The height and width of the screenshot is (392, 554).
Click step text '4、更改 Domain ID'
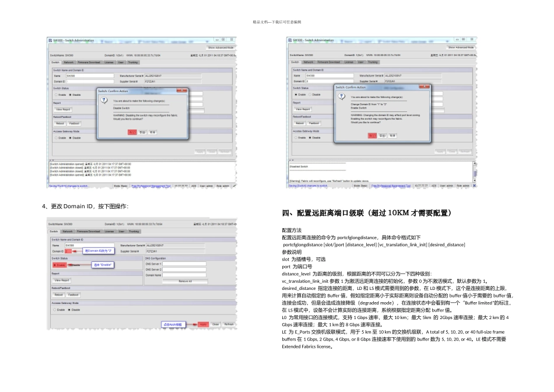coord(85,206)
